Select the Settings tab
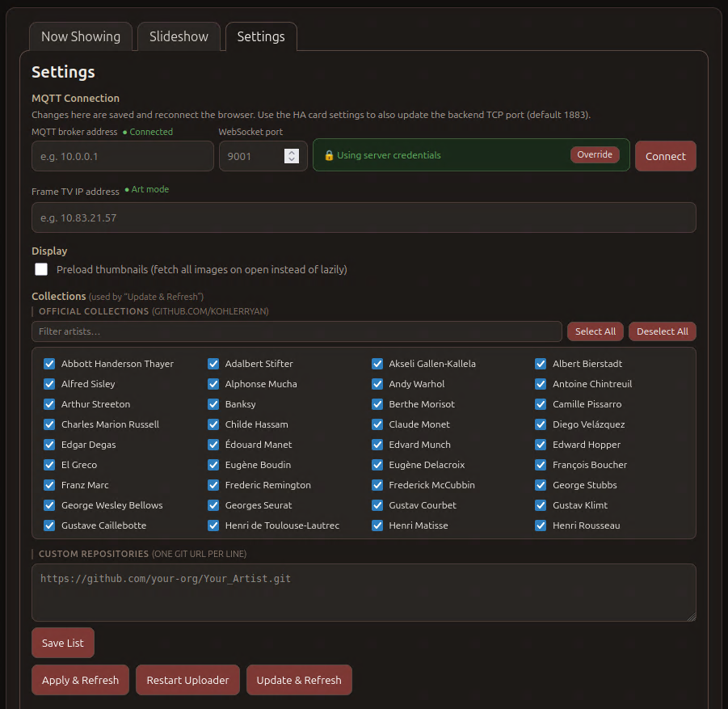The image size is (728, 709). click(x=261, y=36)
